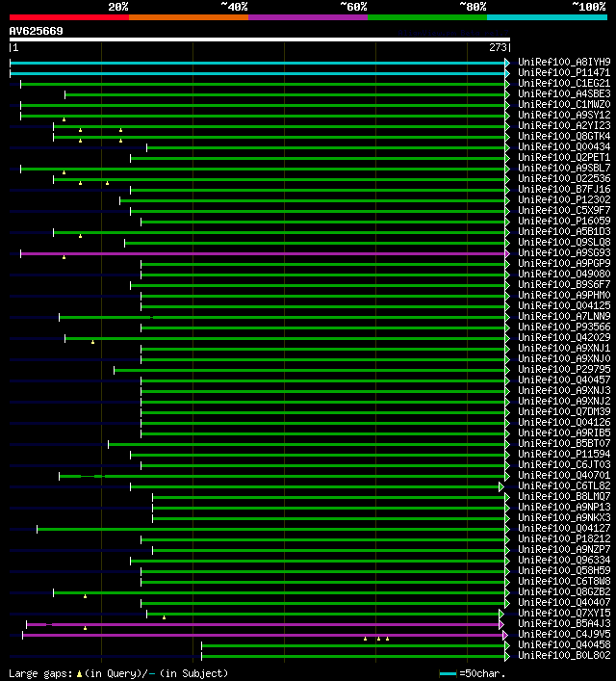Click the UniRef100_A9XNJ3 label
This screenshot has width=616, height=681.
point(564,390)
